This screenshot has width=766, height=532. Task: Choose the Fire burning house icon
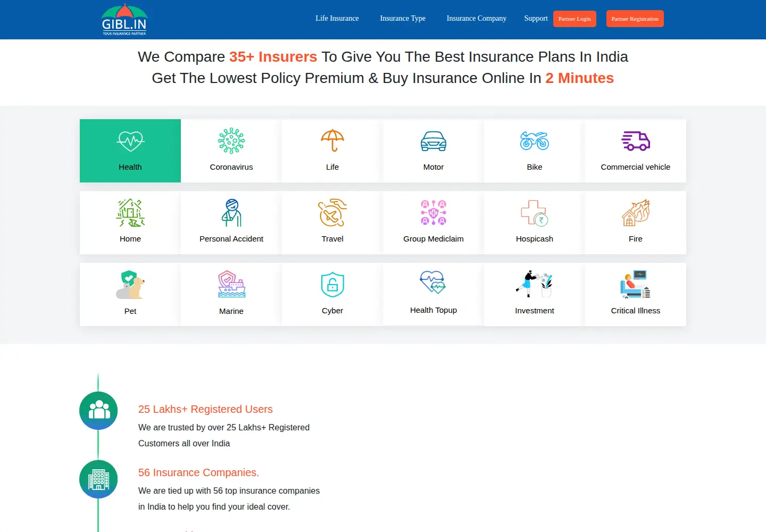click(x=636, y=213)
